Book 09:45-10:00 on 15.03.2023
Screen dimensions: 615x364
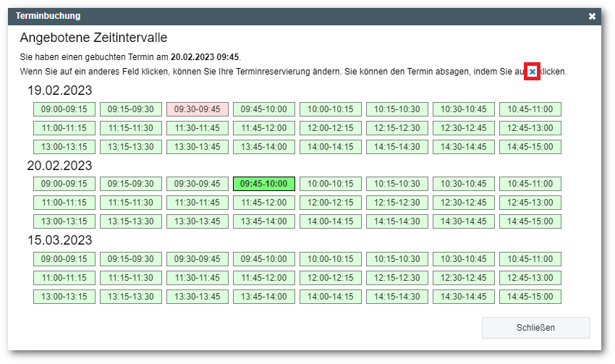tap(264, 259)
